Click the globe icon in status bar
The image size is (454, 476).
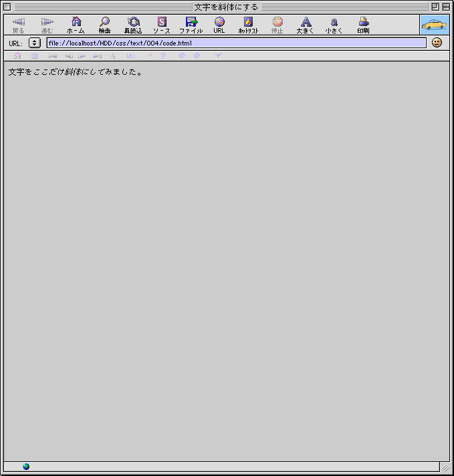click(x=26, y=467)
